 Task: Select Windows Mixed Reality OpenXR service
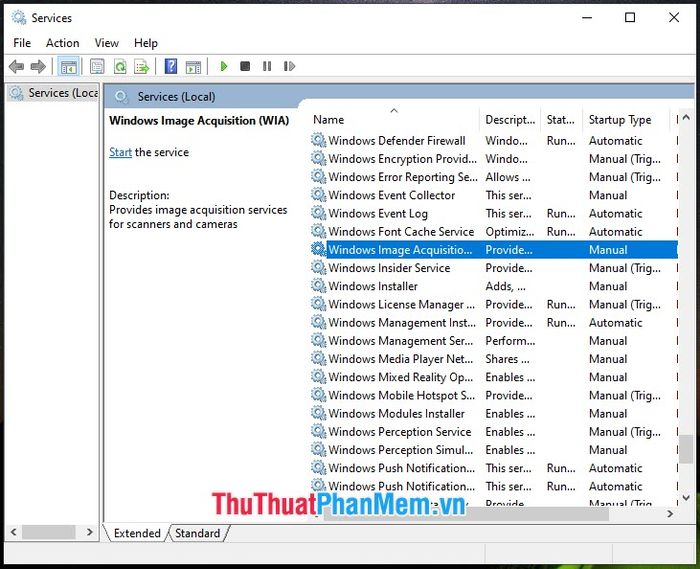(493, 377)
